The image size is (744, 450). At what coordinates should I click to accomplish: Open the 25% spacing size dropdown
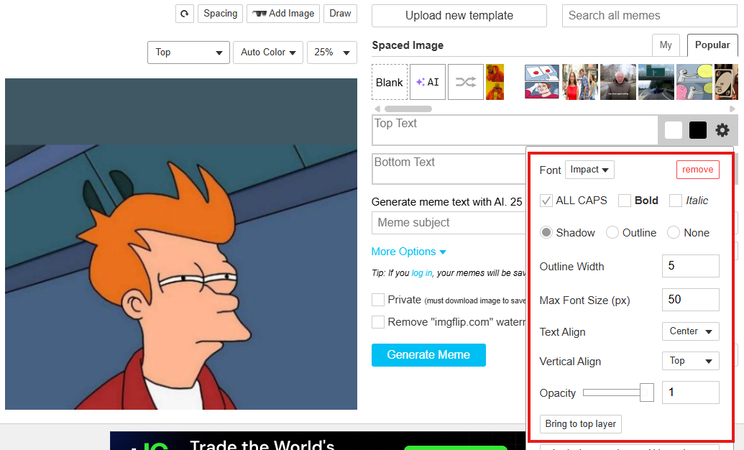click(x=332, y=52)
